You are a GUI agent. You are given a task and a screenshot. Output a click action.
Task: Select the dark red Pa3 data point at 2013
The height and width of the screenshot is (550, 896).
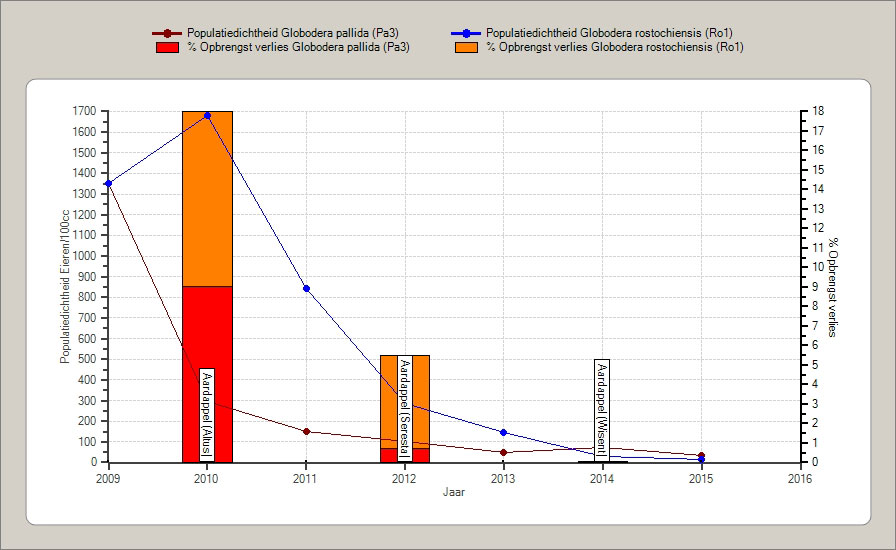point(503,452)
